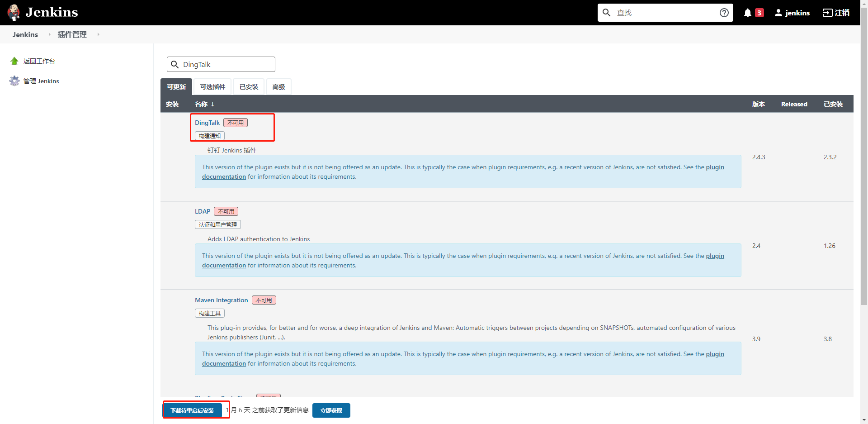Open plugin documentation link in LDAP notice
Screen dimensions: 868x424
715,256
